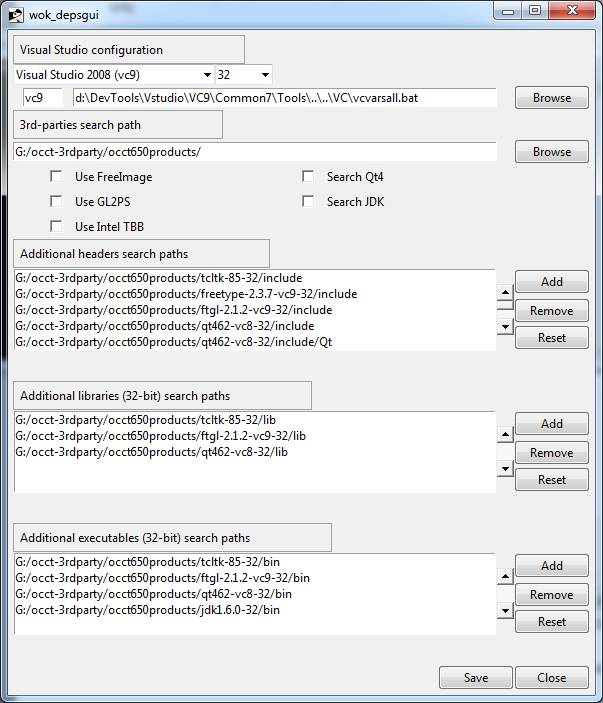
Task: Enable the Search Qt4 checkbox
Action: click(309, 177)
